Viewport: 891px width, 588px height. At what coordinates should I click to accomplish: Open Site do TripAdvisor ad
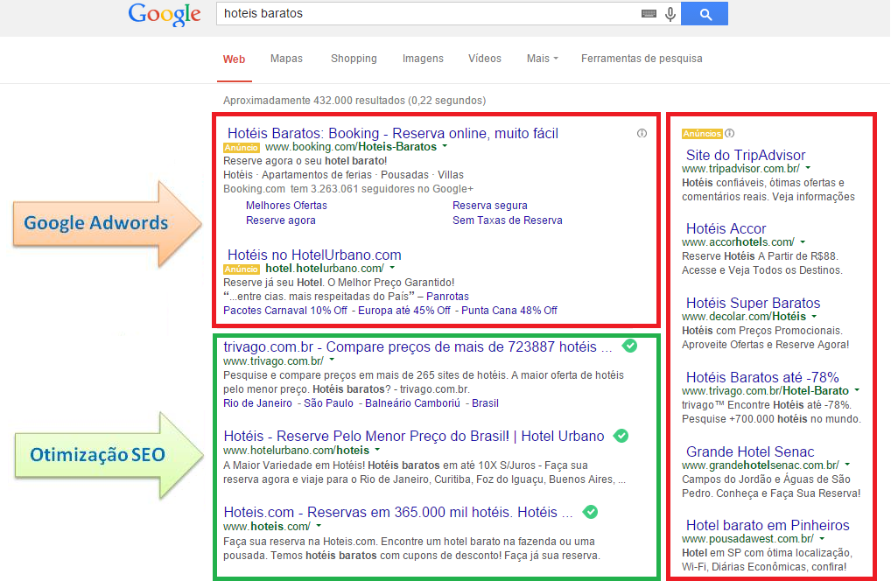coord(746,155)
